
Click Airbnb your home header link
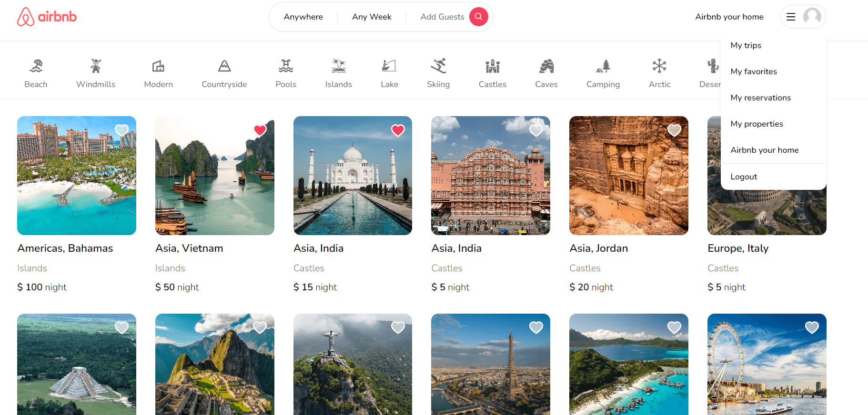(x=729, y=17)
